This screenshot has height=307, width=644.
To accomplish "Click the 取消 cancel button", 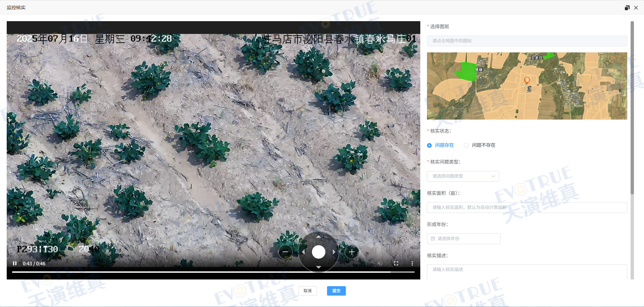I will (308, 291).
